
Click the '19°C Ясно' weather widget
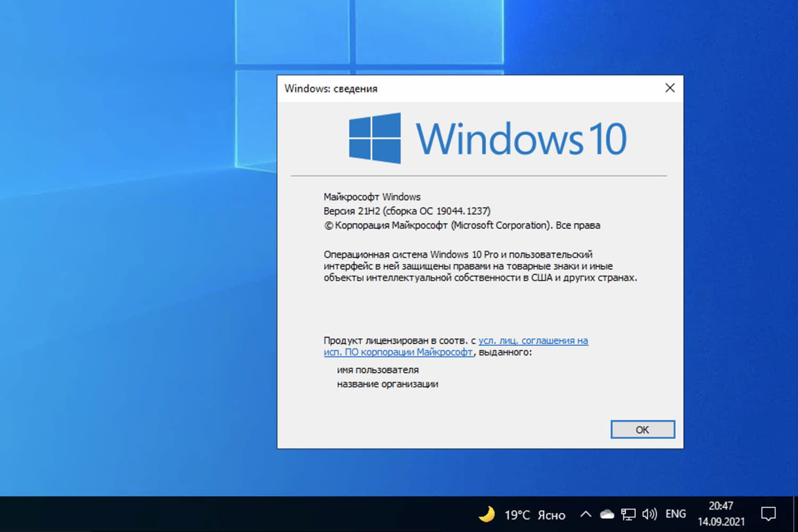point(535,515)
